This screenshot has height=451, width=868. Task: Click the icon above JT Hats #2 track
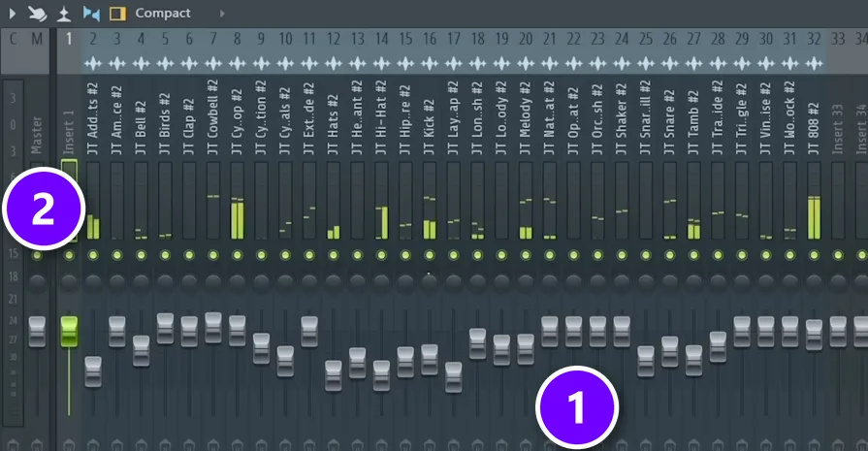pos(334,64)
